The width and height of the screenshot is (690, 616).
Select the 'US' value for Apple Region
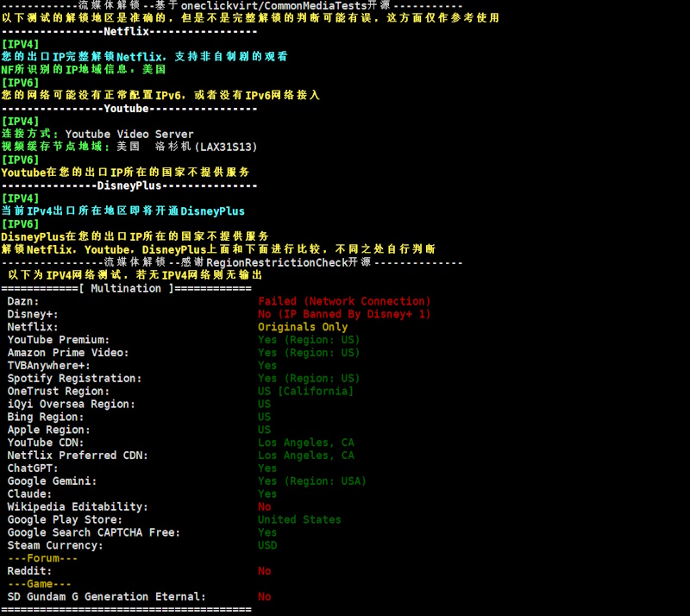click(x=265, y=430)
